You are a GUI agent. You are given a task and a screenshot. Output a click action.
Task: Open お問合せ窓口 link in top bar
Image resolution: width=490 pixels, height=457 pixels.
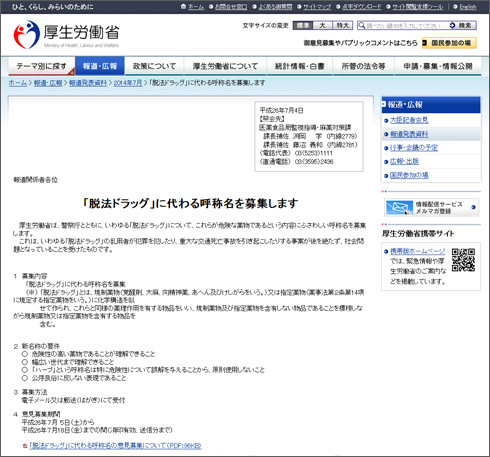pyautogui.click(x=231, y=7)
